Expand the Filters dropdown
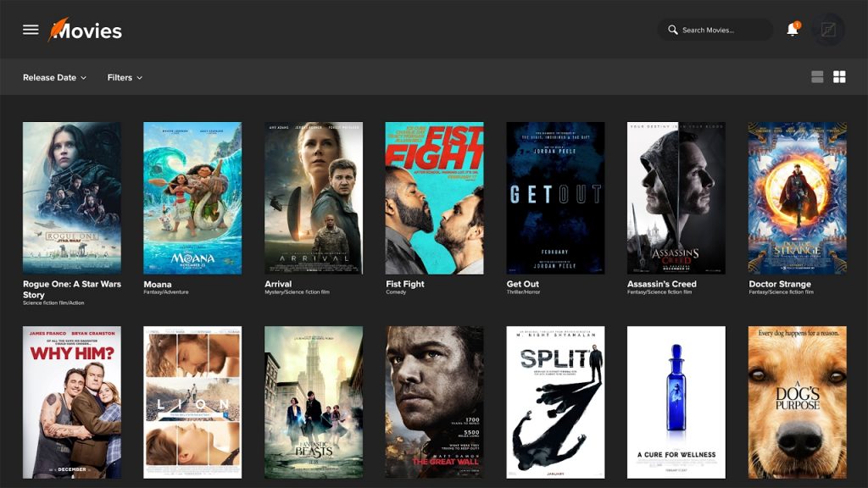 point(125,77)
